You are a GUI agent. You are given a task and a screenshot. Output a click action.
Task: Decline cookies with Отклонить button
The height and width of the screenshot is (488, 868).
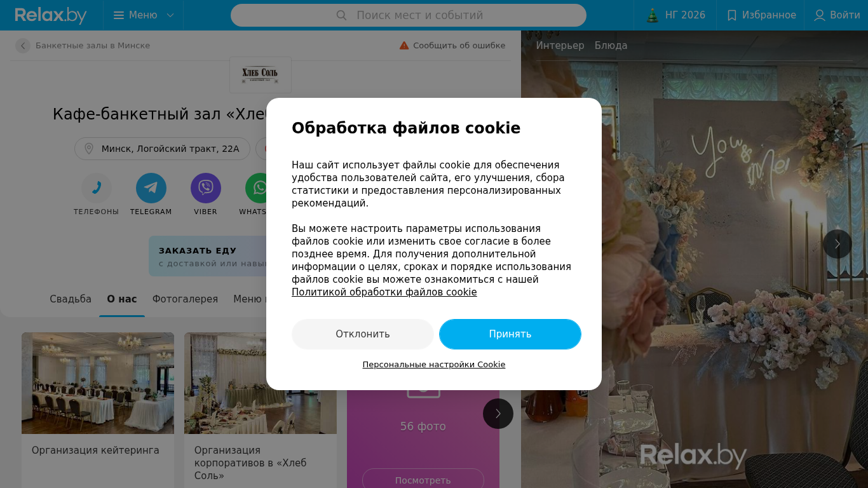click(x=363, y=334)
